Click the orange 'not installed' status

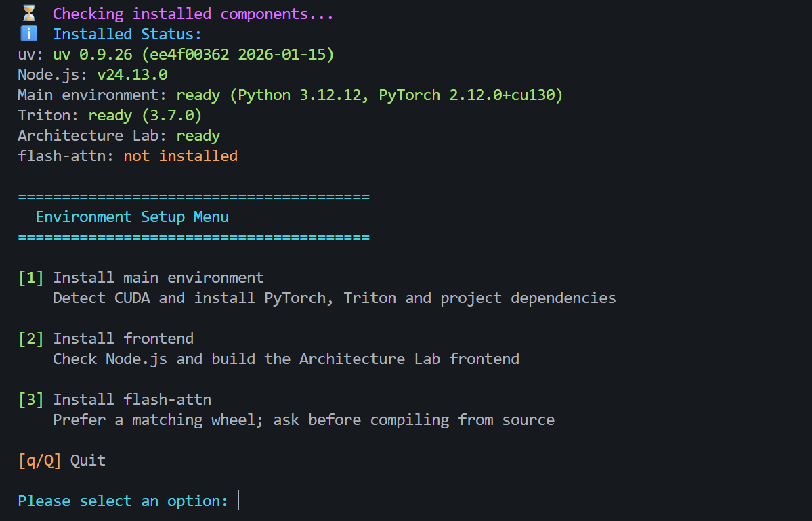pos(180,156)
